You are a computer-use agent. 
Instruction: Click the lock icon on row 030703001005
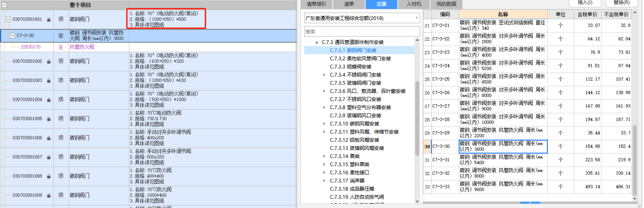click(x=49, y=119)
